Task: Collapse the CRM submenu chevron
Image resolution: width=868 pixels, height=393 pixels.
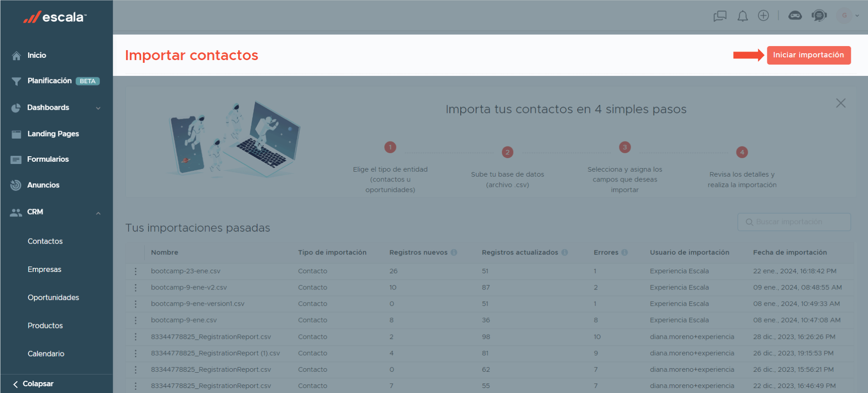Action: [98, 213]
